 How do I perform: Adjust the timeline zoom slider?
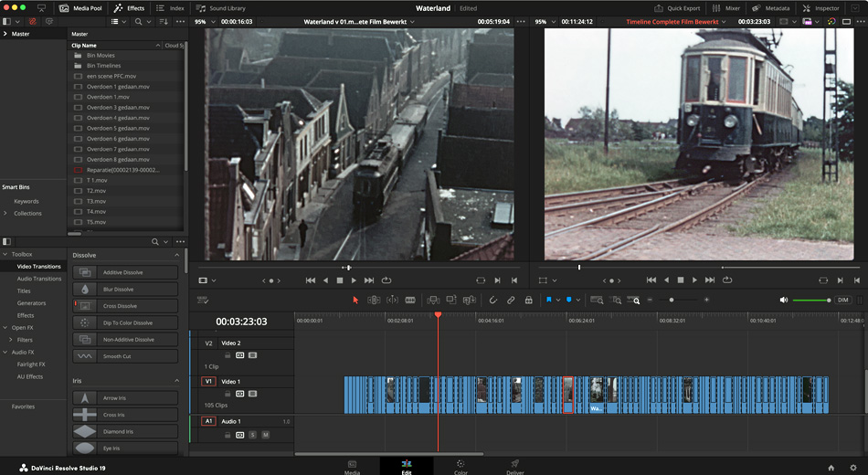pos(672,300)
